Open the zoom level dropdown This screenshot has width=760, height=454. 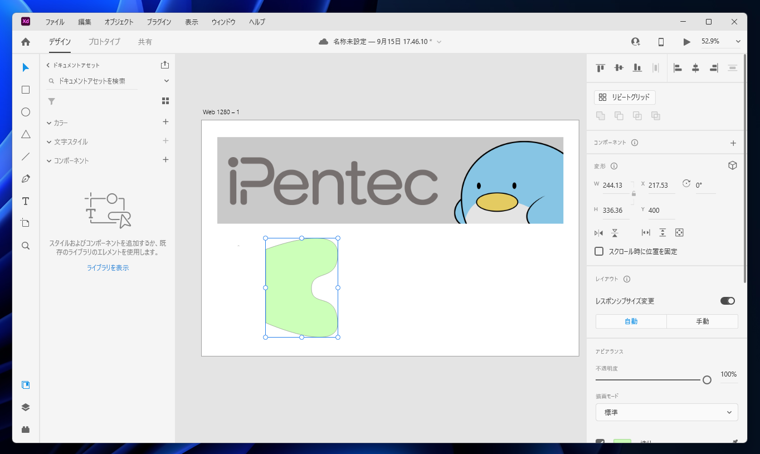[738, 42]
